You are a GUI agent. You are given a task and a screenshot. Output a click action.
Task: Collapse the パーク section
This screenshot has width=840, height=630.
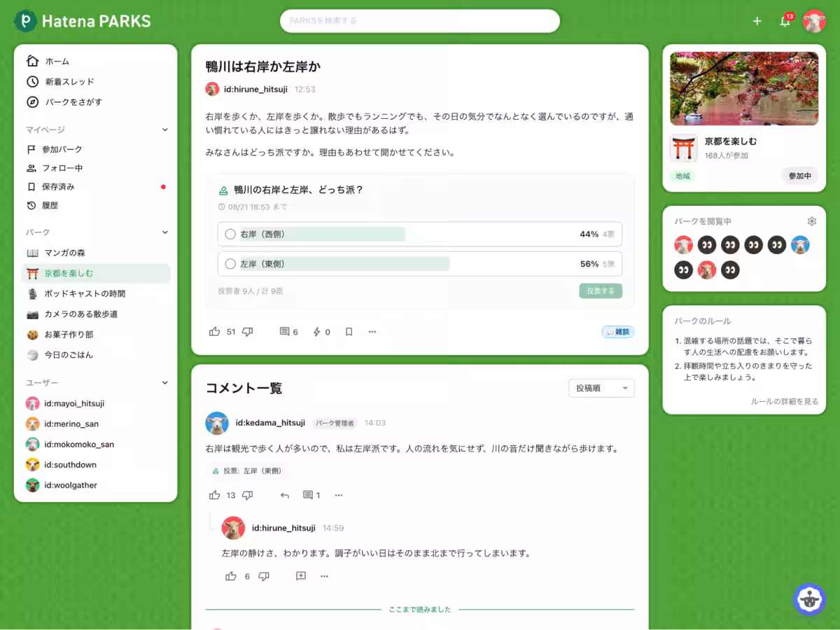pyautogui.click(x=165, y=232)
